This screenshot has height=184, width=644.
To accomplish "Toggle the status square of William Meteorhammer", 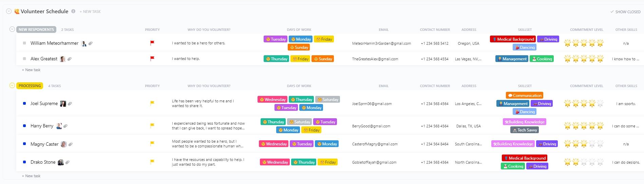I will pyautogui.click(x=24, y=43).
